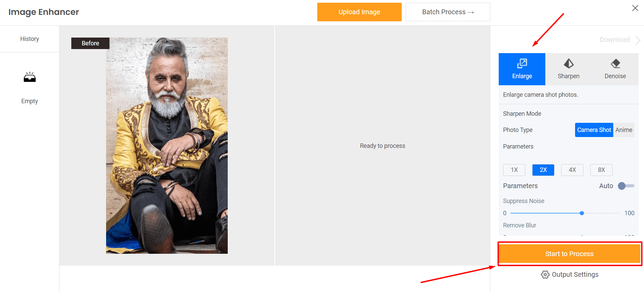Image resolution: width=644 pixels, height=292 pixels.
Task: Select the Sharpen tool icon
Action: pos(569,64)
